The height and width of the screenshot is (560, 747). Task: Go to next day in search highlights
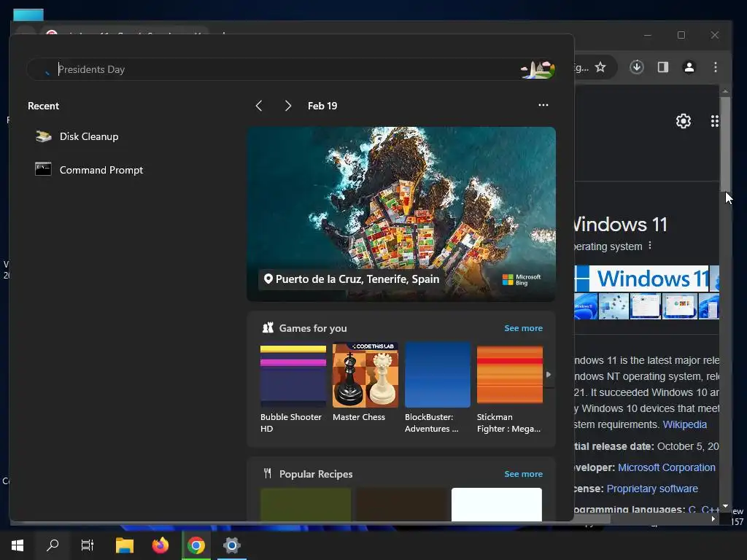[287, 106]
